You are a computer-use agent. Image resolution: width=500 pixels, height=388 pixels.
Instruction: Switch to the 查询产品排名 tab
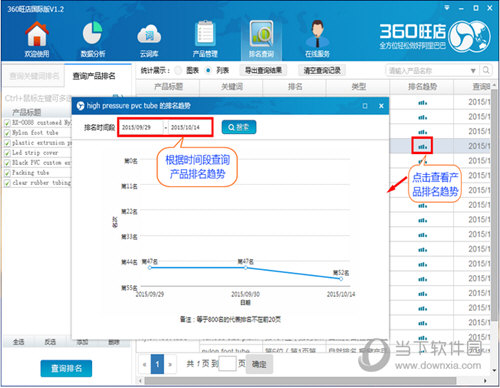click(x=94, y=76)
